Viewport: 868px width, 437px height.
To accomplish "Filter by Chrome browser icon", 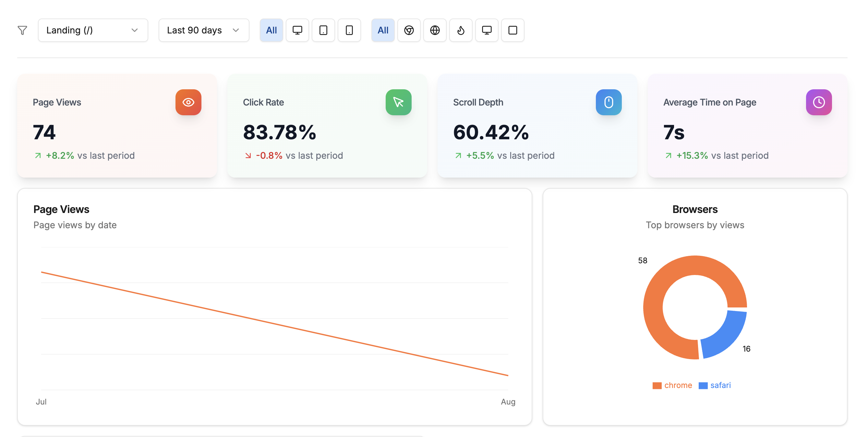I will tap(409, 30).
